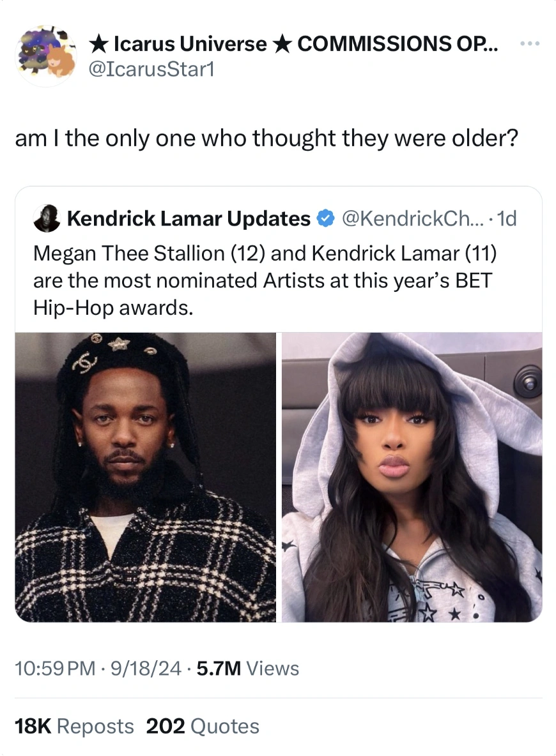The image size is (556, 756).
Task: Open the quoted tweet text about BET awards
Action: click(265, 280)
